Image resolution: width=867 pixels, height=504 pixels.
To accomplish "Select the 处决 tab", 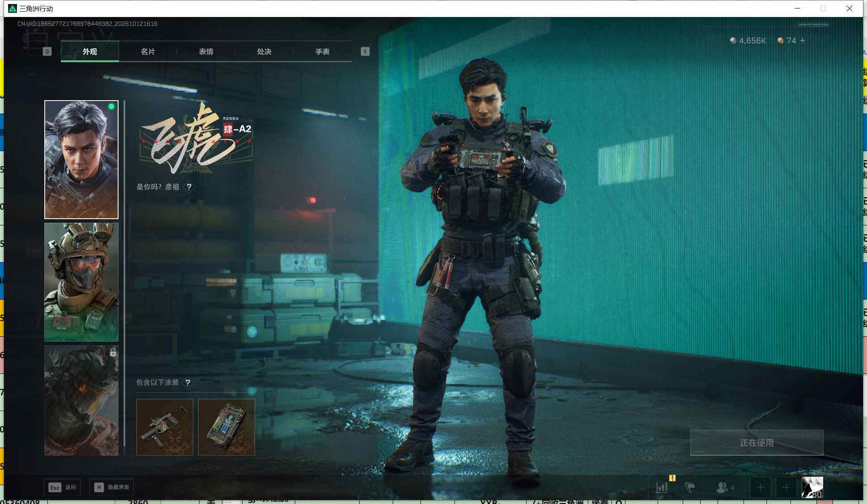I will [264, 51].
